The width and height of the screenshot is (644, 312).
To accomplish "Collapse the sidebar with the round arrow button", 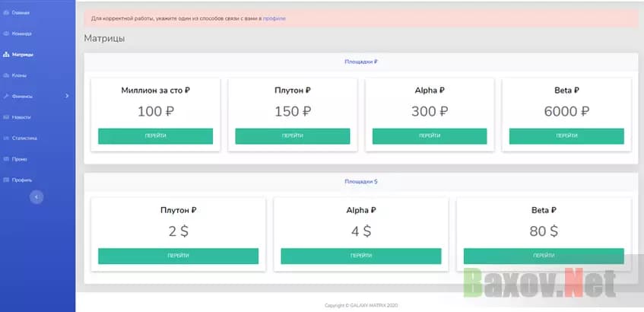I will pyautogui.click(x=36, y=197).
